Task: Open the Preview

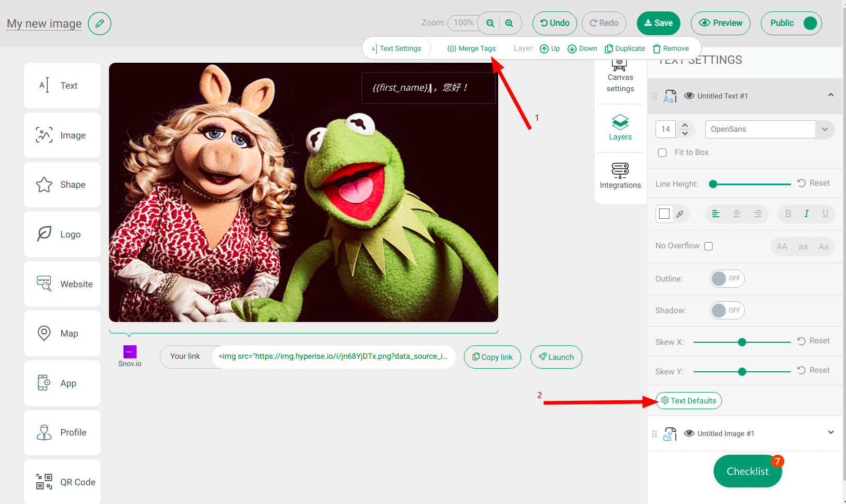Action: tap(720, 23)
